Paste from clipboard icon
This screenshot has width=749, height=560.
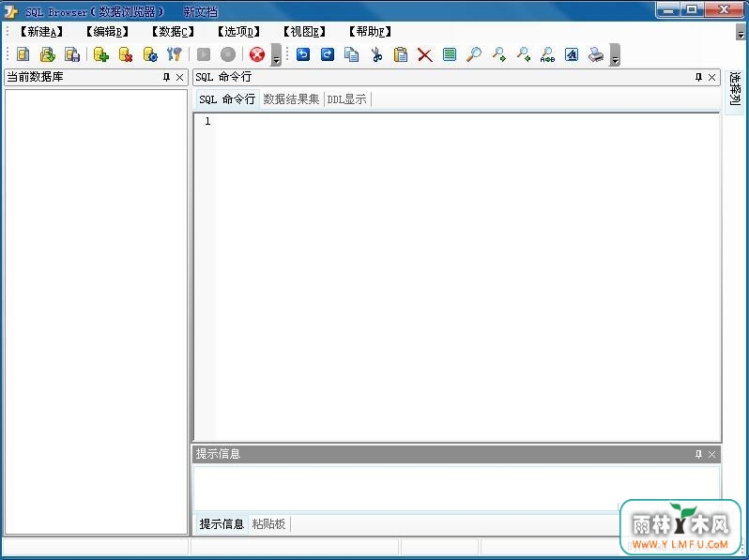point(400,54)
